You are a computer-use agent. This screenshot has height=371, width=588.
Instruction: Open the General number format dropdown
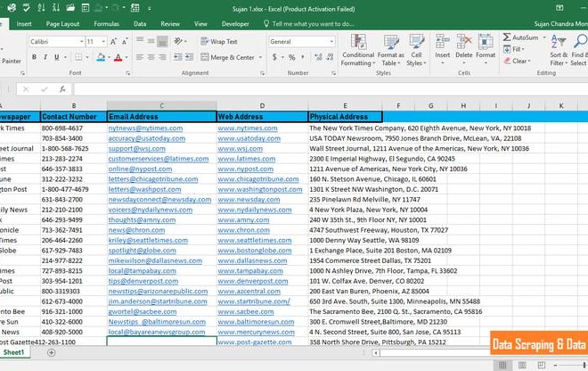331,42
